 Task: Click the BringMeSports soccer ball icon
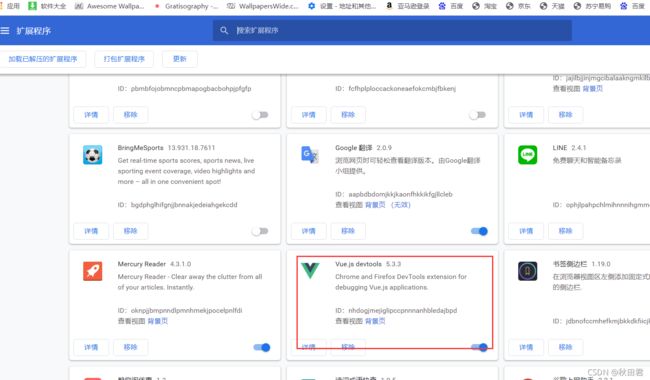click(x=92, y=155)
